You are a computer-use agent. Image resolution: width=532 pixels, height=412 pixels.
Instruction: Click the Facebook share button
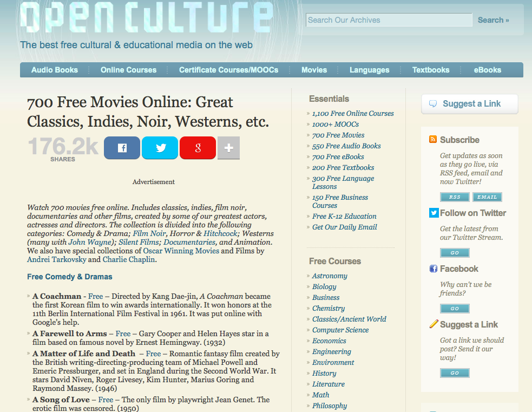point(122,148)
